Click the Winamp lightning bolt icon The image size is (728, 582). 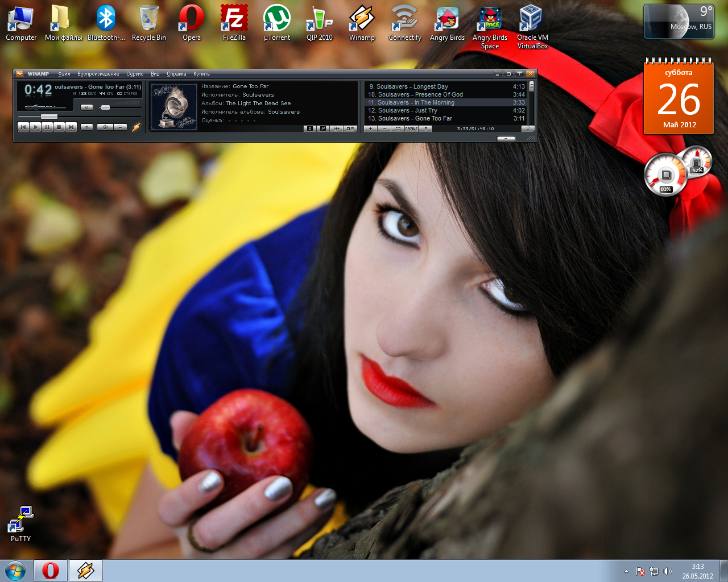pyautogui.click(x=136, y=127)
